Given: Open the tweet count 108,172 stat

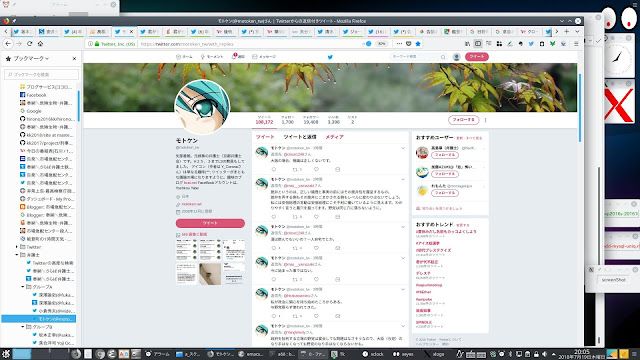Looking at the screenshot, I should point(264,120).
